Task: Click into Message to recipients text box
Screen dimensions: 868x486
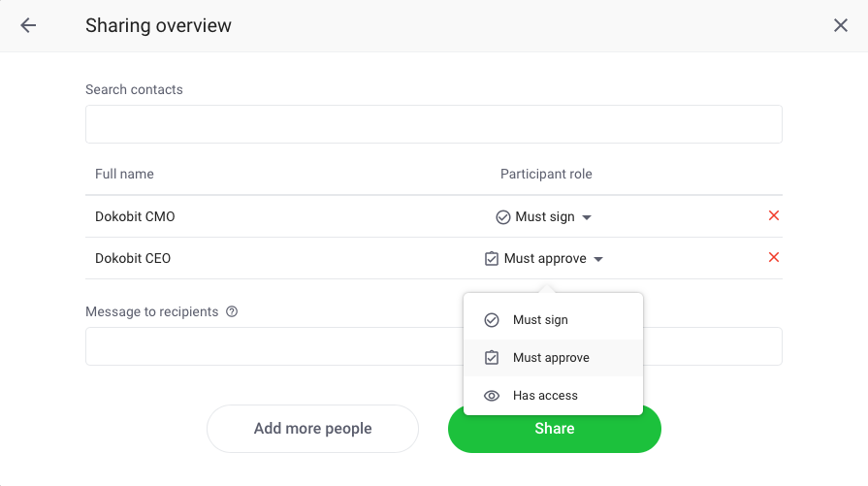Action: 274,346
